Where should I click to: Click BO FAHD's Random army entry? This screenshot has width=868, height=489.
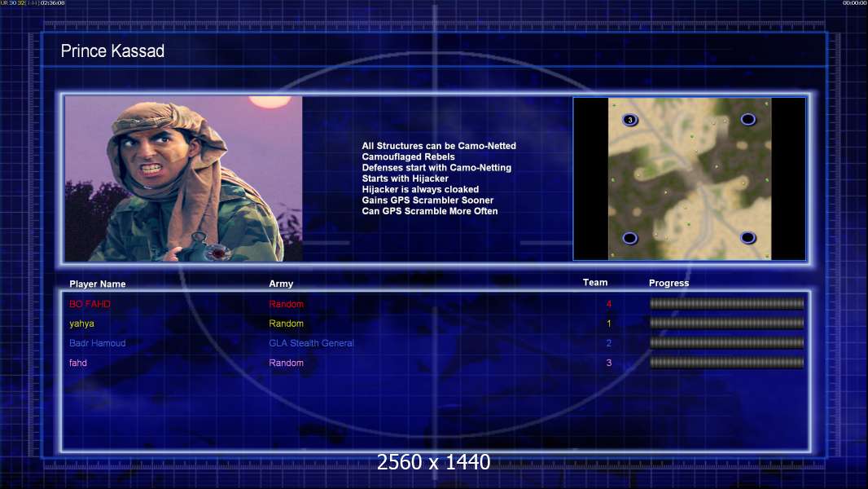point(286,304)
